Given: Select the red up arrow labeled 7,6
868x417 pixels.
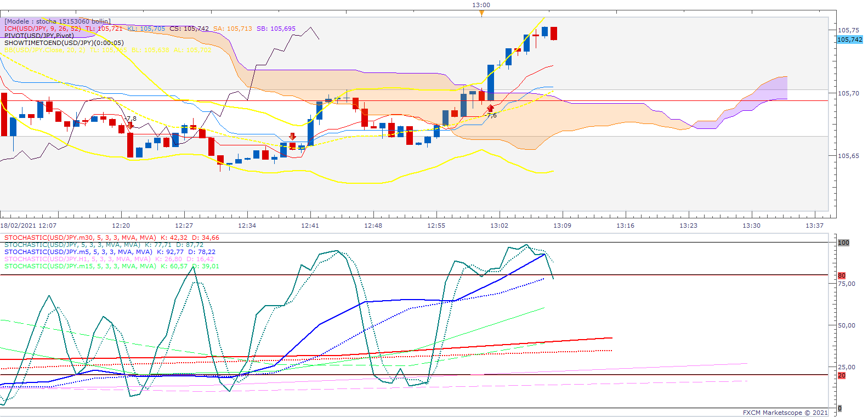Looking at the screenshot, I should click(x=490, y=108).
